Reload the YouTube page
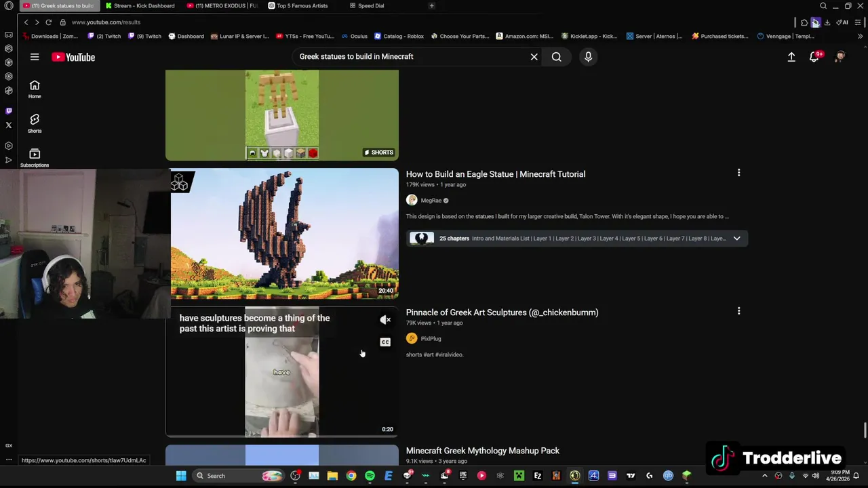The height and width of the screenshot is (488, 868). pos(48,22)
